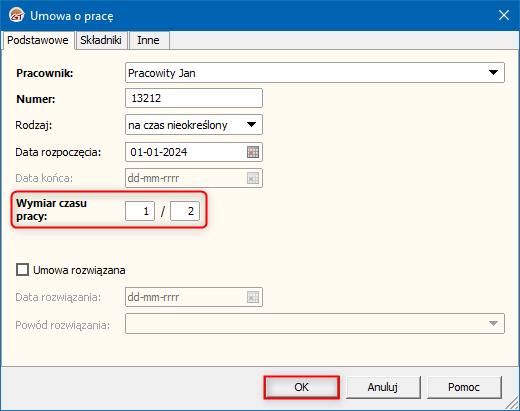Click calendar icon next to Data końca
This screenshot has width=520, height=411.
pos(253,178)
